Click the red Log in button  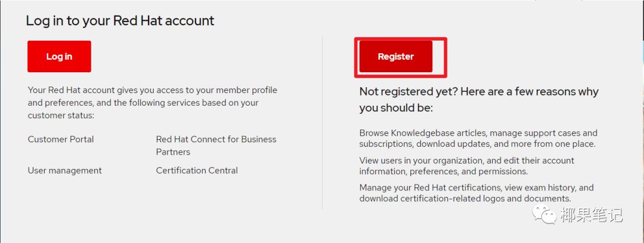[59, 57]
